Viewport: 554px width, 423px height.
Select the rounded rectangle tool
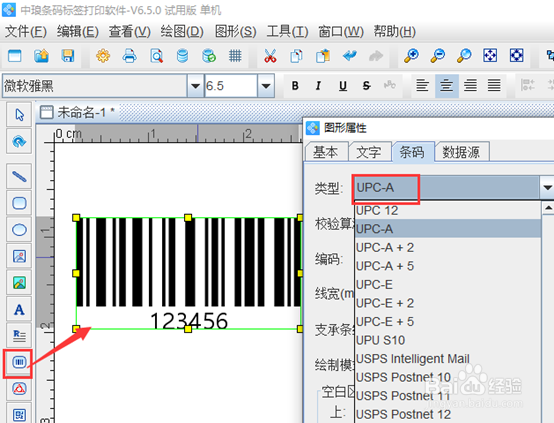click(x=19, y=203)
